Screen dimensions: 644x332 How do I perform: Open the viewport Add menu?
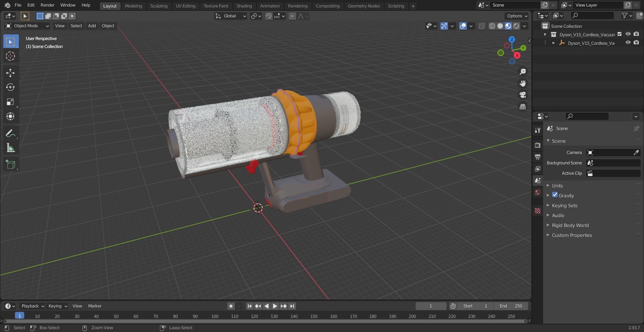coord(92,26)
